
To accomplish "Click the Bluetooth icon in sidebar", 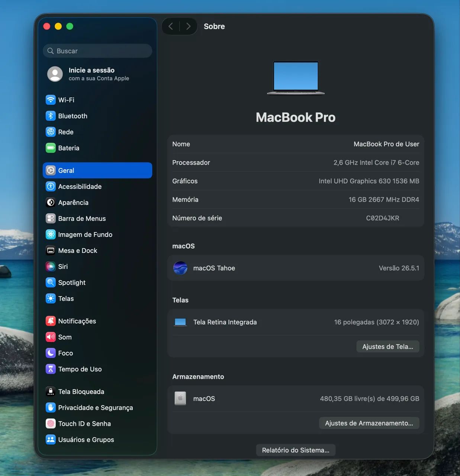I will click(x=51, y=116).
